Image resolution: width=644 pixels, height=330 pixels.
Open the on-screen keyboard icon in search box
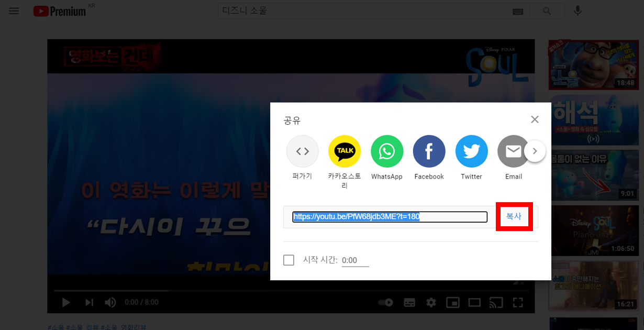tap(518, 12)
